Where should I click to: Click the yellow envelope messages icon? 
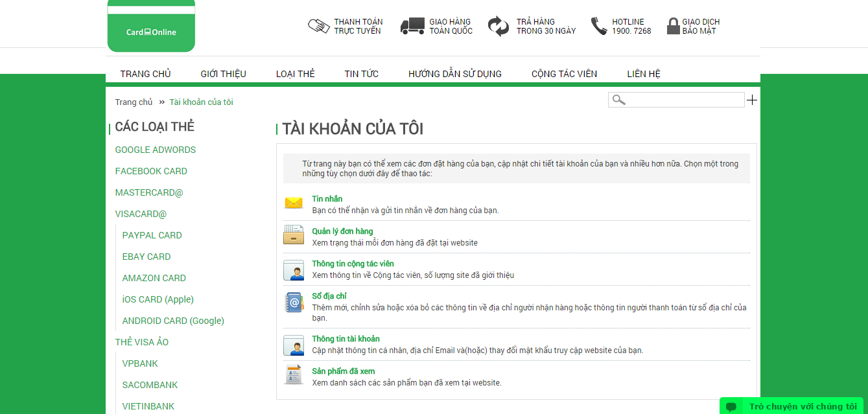point(294,203)
